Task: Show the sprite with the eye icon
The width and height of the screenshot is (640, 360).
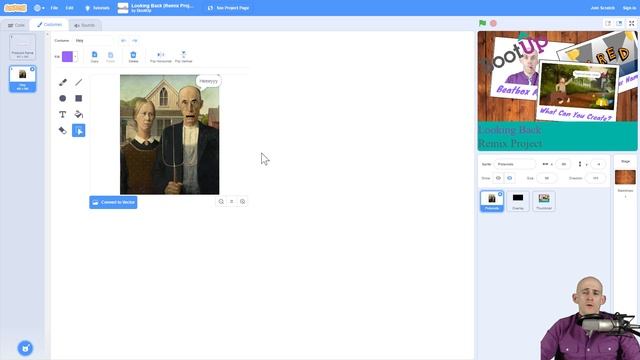Action: 498,178
